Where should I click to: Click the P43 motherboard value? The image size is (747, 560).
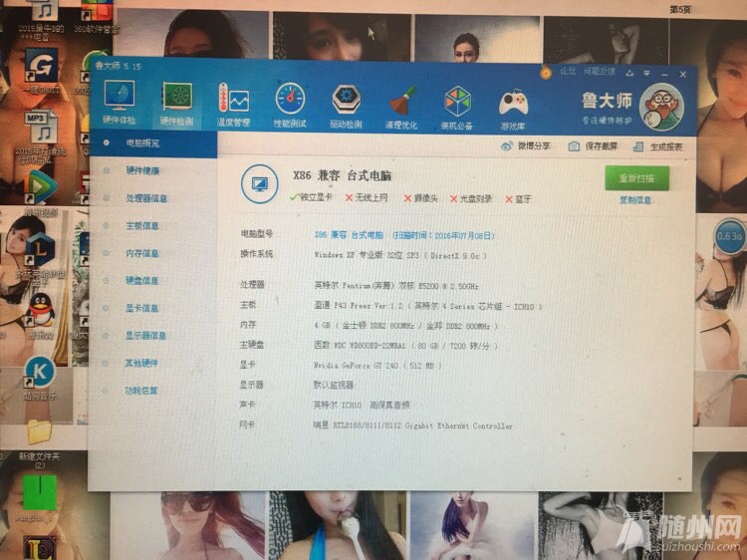pyautogui.click(x=427, y=306)
